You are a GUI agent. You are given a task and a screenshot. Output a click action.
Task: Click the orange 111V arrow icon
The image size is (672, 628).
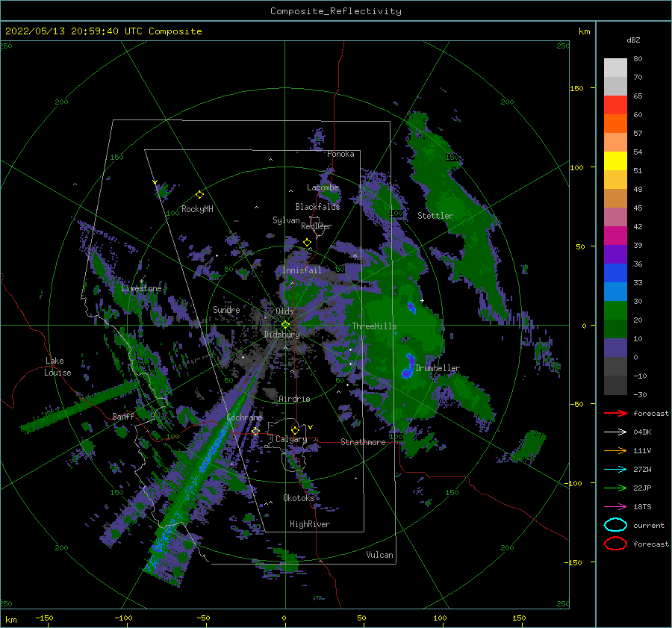click(615, 450)
